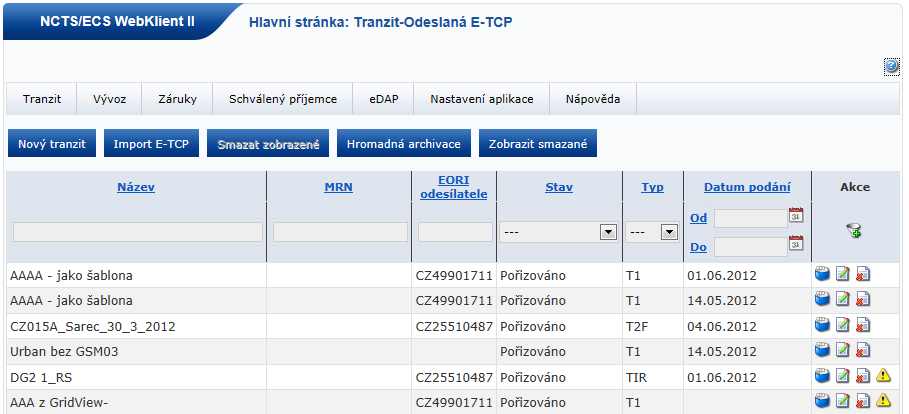Screen dimensions: 909x414
Task: Click the Hromadná archivace button
Action: (x=403, y=144)
